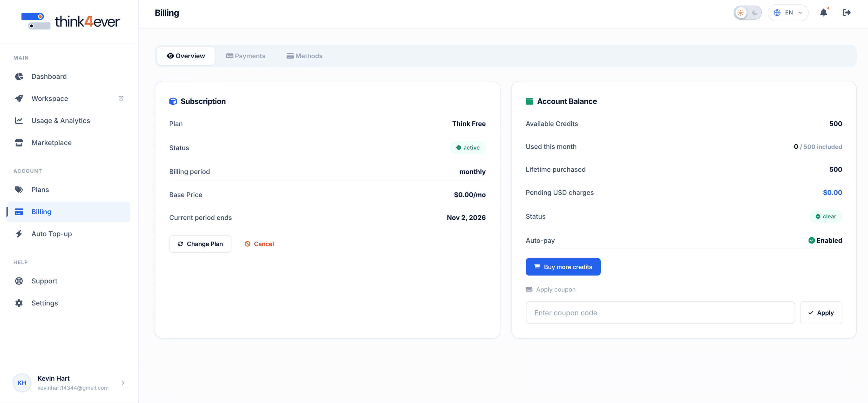
Task: Click the Workspace rocket icon
Action: click(19, 98)
